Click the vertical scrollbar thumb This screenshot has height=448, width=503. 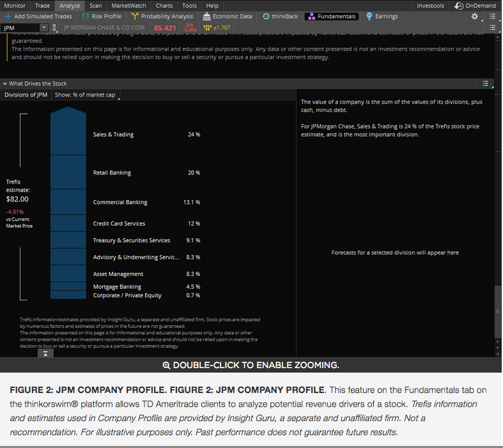(497, 311)
